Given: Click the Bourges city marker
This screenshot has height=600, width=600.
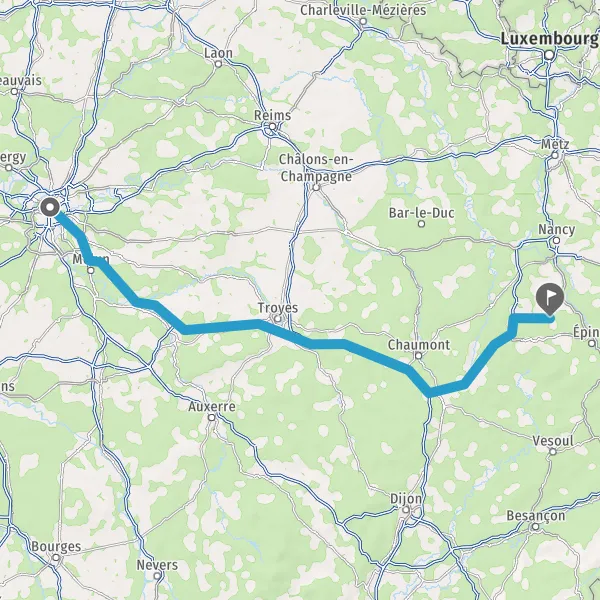Looking at the screenshot, I should click(56, 558).
